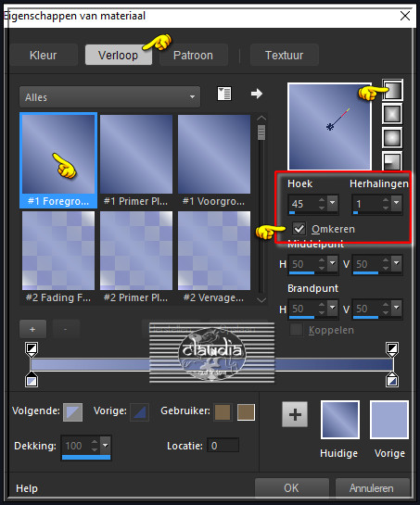Switch to the Kleur tab
The height and width of the screenshot is (505, 420).
[44, 55]
